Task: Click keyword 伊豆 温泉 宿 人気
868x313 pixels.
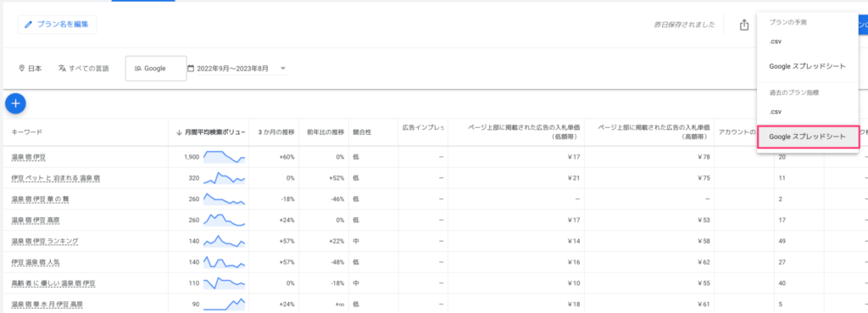Action: [x=36, y=262]
